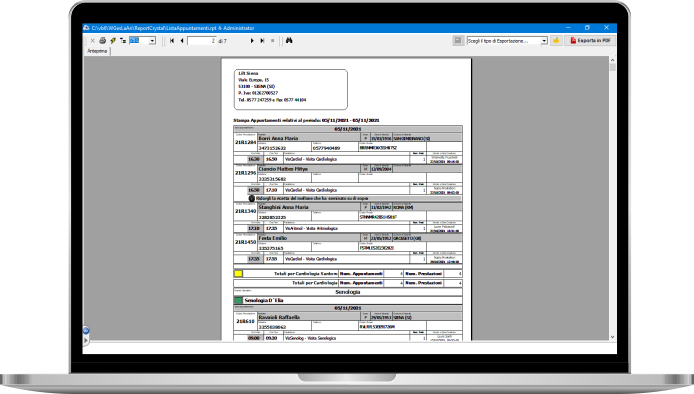The image size is (694, 394).
Task: Click the green Senologia D'Elia color square
Action: click(238, 300)
